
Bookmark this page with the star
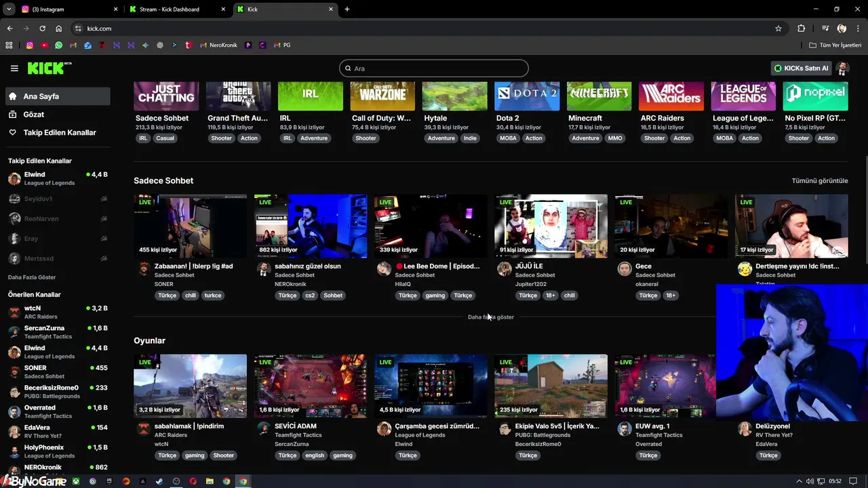click(x=778, y=28)
